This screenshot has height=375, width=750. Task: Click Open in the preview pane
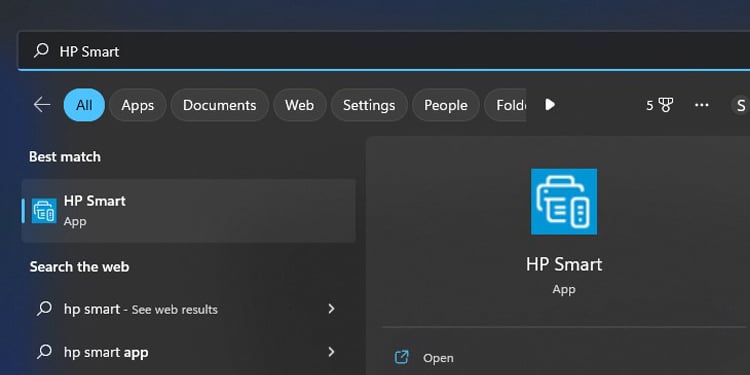[x=438, y=358]
